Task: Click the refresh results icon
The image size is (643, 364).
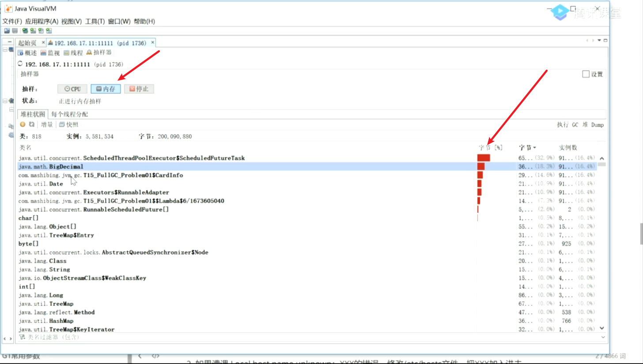Action: [x=31, y=124]
